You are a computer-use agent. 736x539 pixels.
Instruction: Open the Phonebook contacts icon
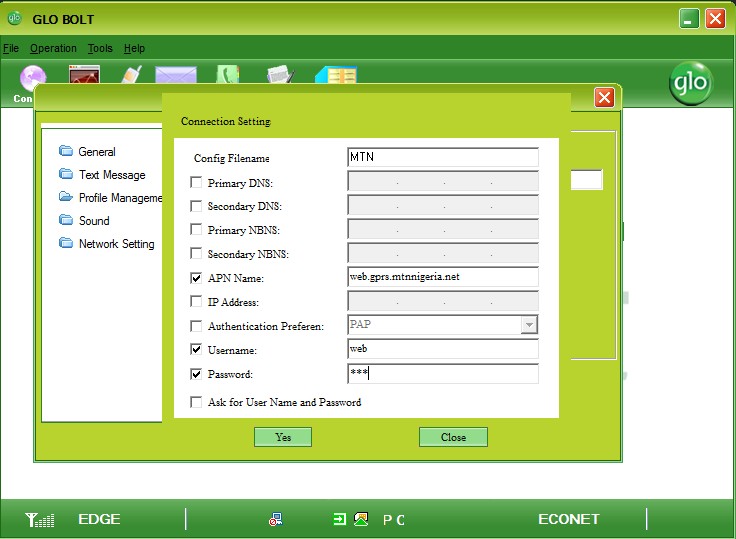(228, 74)
